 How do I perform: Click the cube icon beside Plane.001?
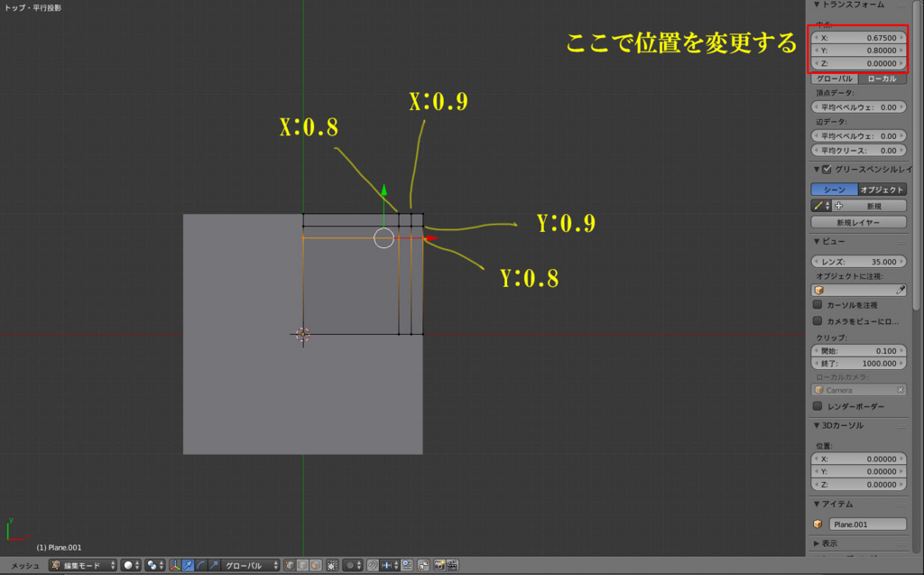(818, 524)
